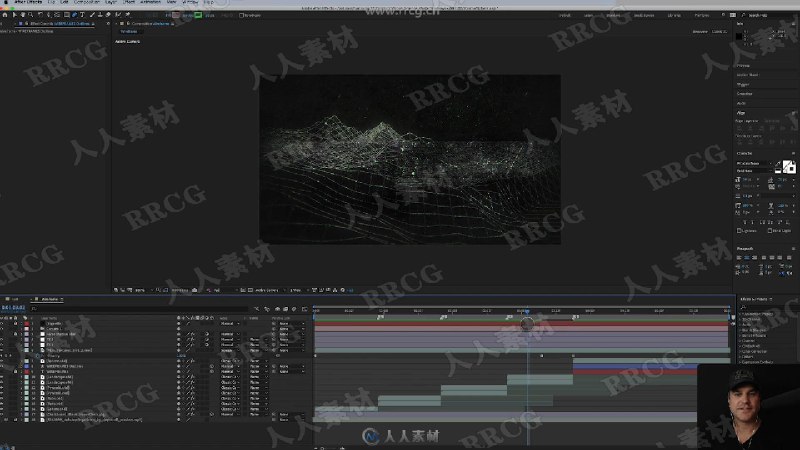Open the Animation menu
The width and height of the screenshot is (800, 450).
click(x=151, y=2)
